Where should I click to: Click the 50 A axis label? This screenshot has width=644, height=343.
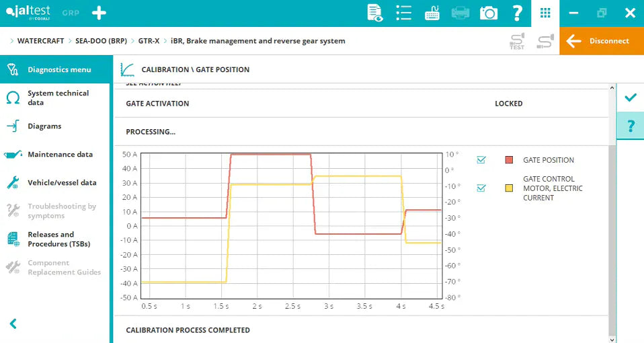click(x=129, y=155)
